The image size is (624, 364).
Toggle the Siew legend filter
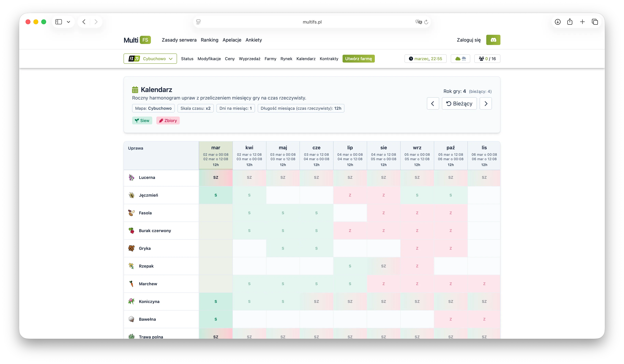point(142,120)
